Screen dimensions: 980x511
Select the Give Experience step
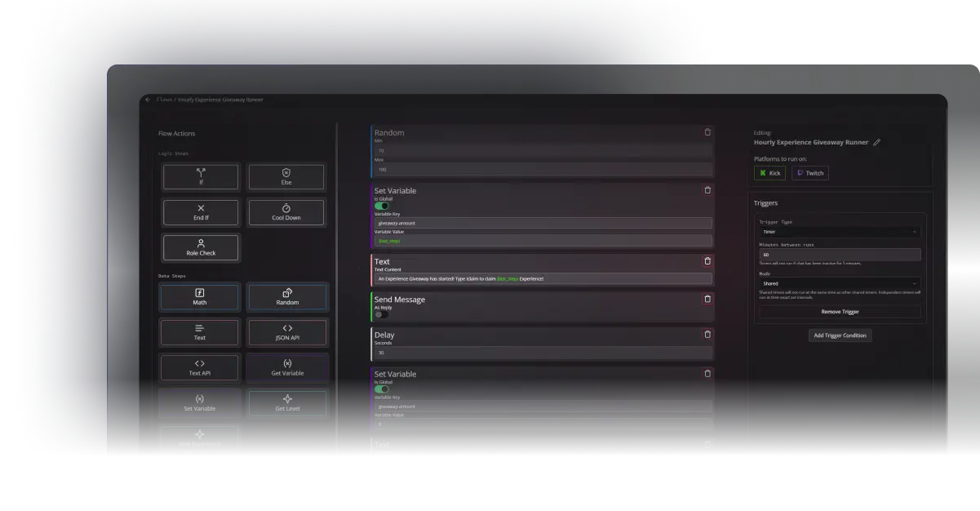(x=198, y=438)
